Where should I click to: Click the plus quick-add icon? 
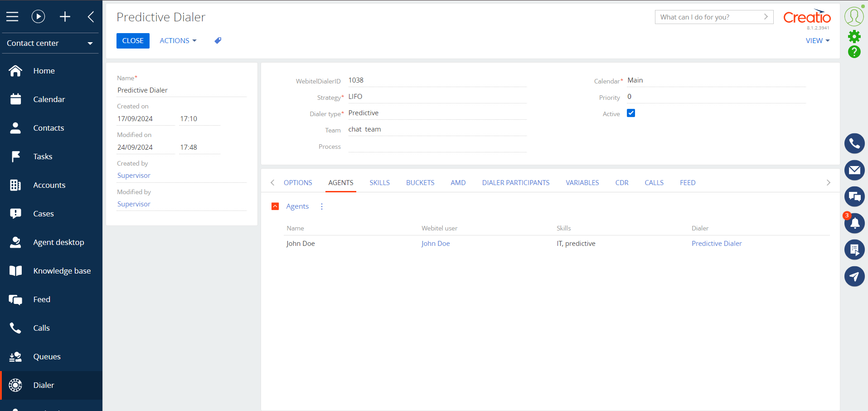[x=65, y=17]
